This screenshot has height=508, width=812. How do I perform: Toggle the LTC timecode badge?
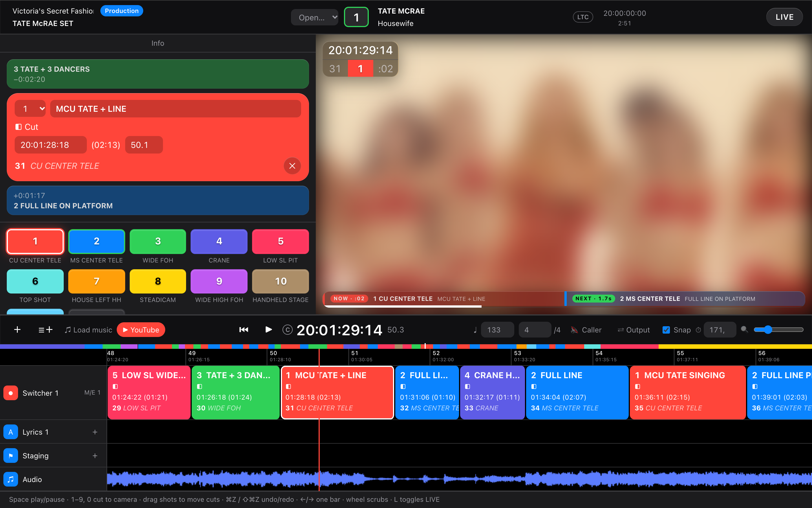click(x=583, y=17)
